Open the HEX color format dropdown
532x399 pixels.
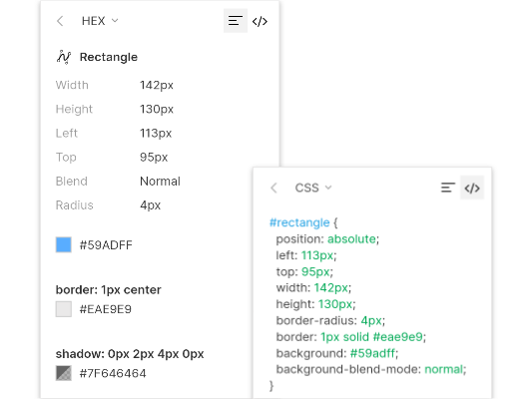tap(100, 21)
